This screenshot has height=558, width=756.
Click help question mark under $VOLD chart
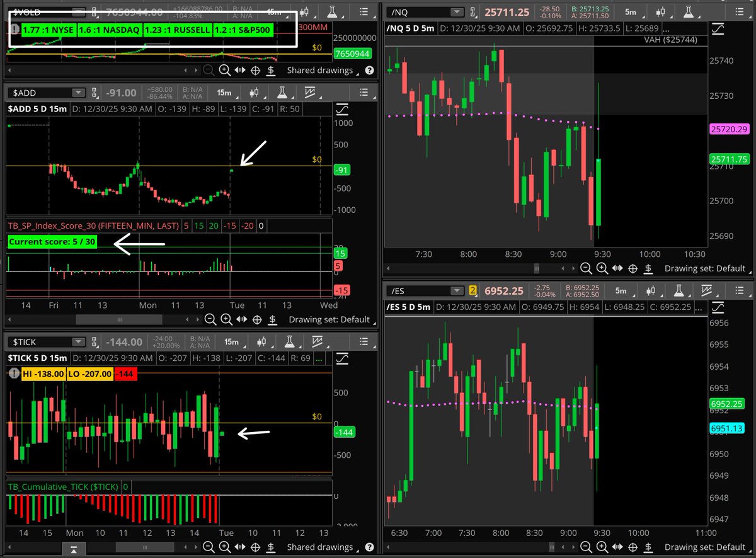(x=369, y=71)
